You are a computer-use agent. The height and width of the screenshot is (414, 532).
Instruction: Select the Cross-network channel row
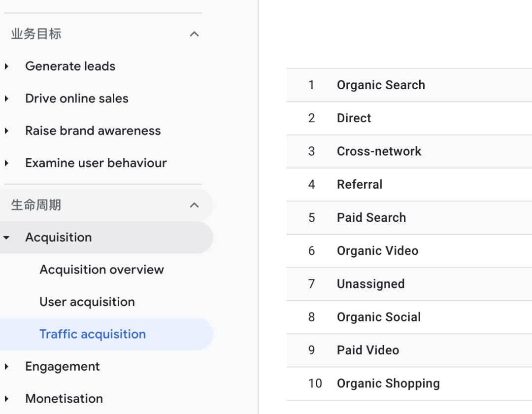click(x=379, y=151)
